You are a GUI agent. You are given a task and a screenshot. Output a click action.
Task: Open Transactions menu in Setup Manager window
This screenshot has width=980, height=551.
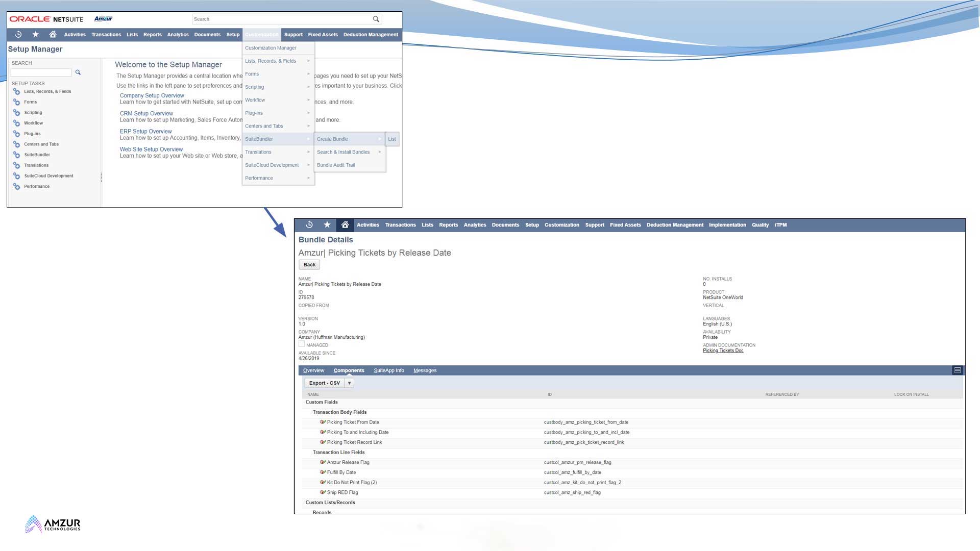tap(106, 35)
